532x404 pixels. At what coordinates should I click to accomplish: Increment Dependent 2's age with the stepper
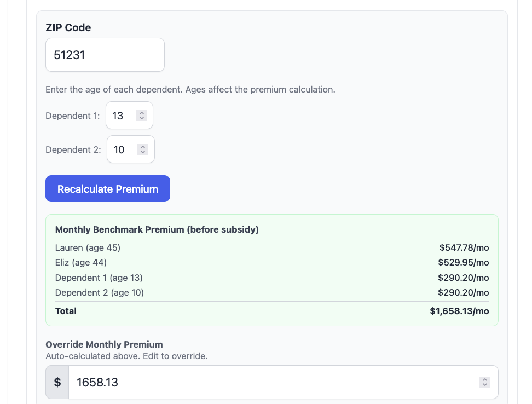pyautogui.click(x=143, y=146)
